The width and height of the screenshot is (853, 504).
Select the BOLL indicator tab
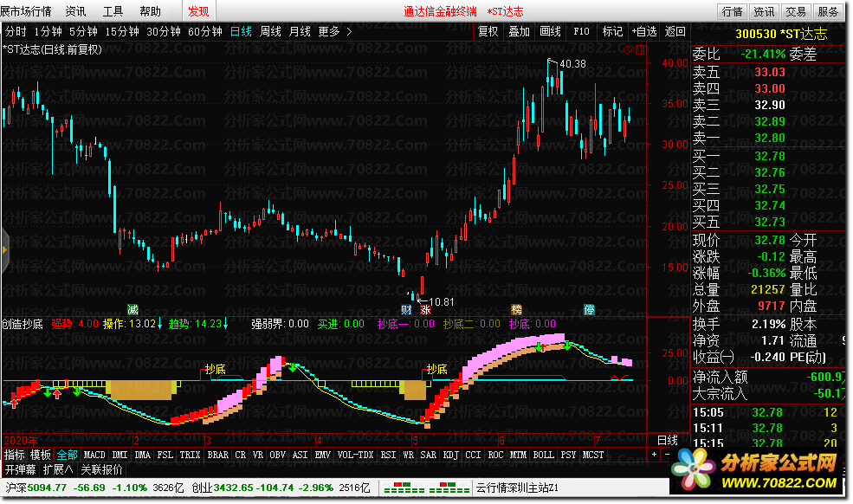543,455
